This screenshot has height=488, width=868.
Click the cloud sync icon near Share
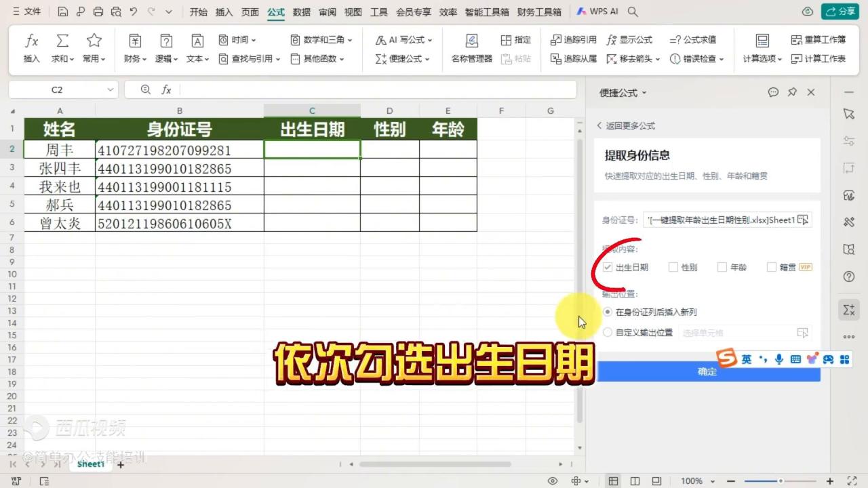tap(808, 12)
